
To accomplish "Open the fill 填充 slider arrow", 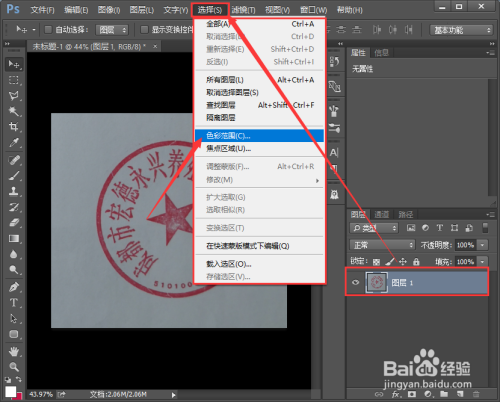I will pos(483,261).
